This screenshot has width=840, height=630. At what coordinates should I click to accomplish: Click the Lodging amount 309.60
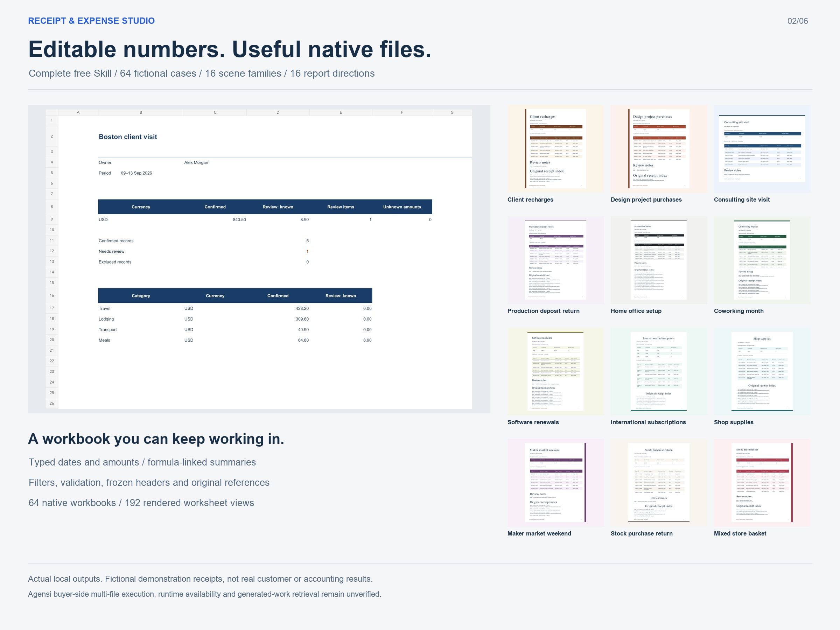point(302,319)
